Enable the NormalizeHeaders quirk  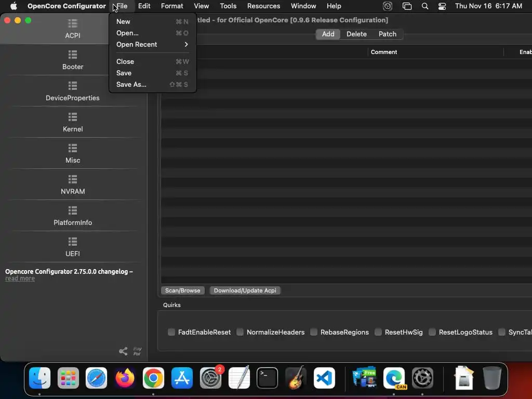point(240,332)
